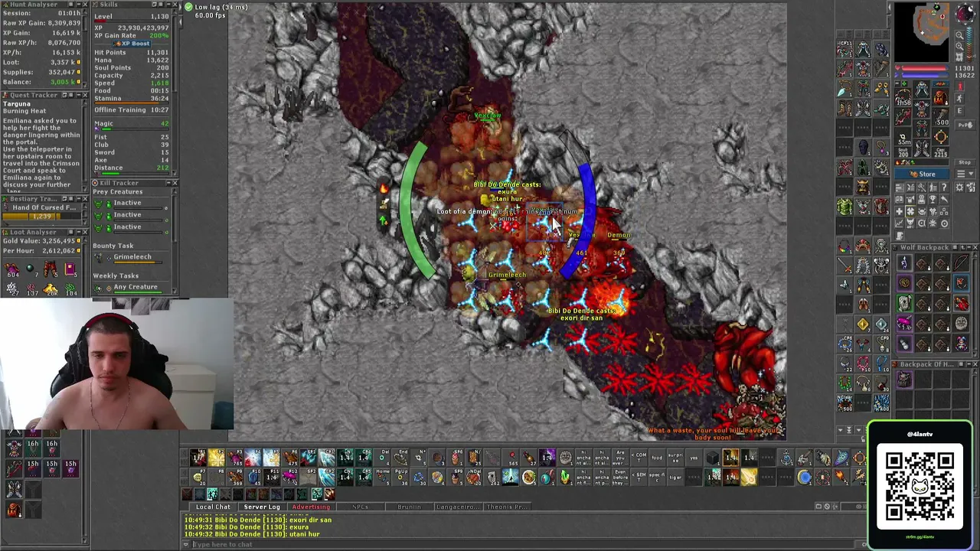Open the Advertising chat tab
The height and width of the screenshot is (551, 980).
(311, 507)
